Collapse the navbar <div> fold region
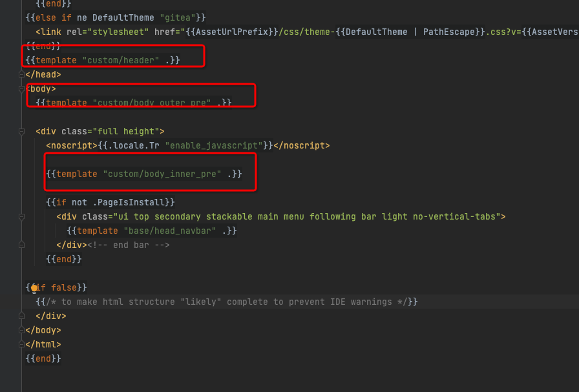The width and height of the screenshot is (579, 392). coord(20,216)
